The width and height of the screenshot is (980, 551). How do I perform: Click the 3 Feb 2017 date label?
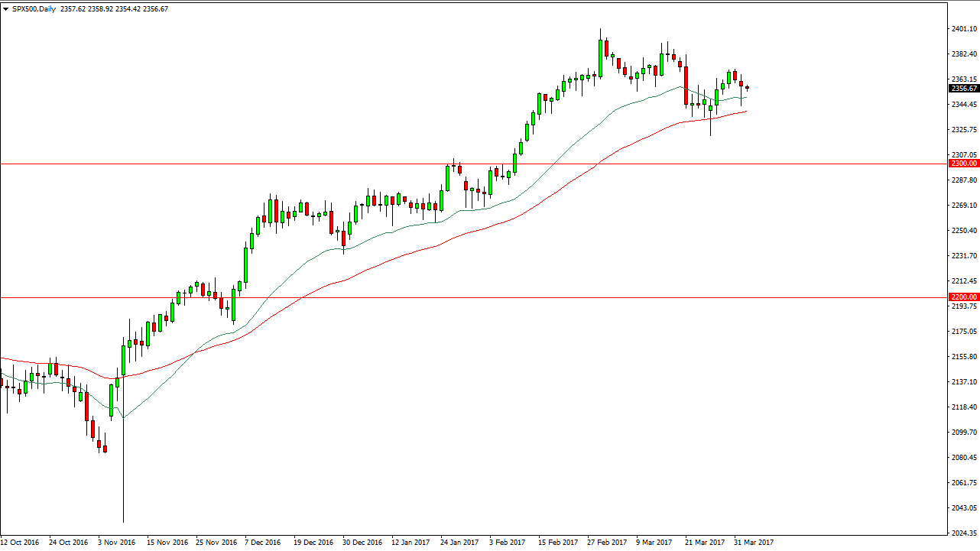[506, 542]
